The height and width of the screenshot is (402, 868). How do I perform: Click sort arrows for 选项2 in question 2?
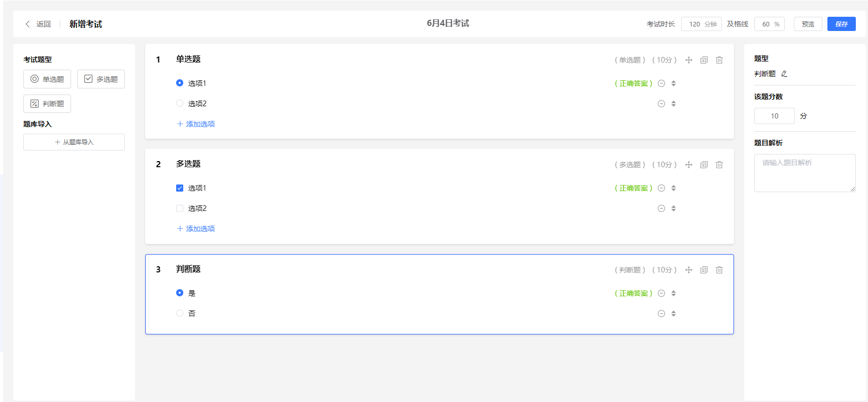[674, 208]
